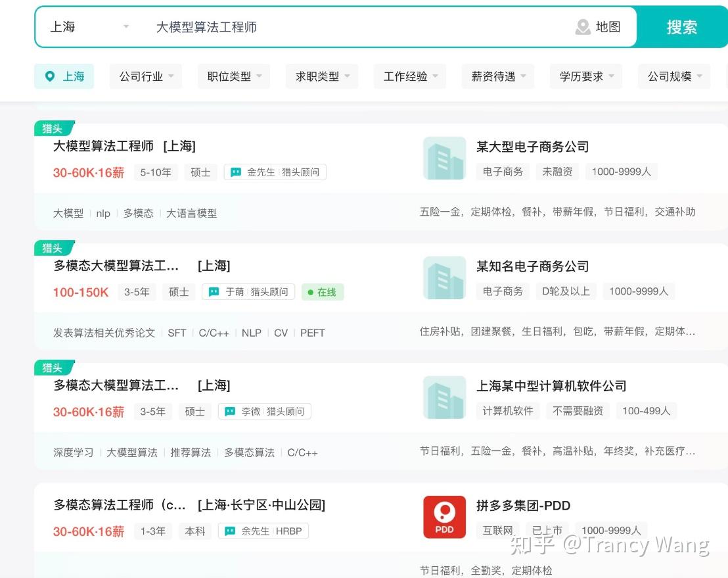Open 多模态大模型算法工... job with 100-150K salary
The height and width of the screenshot is (578, 728).
tap(142, 266)
